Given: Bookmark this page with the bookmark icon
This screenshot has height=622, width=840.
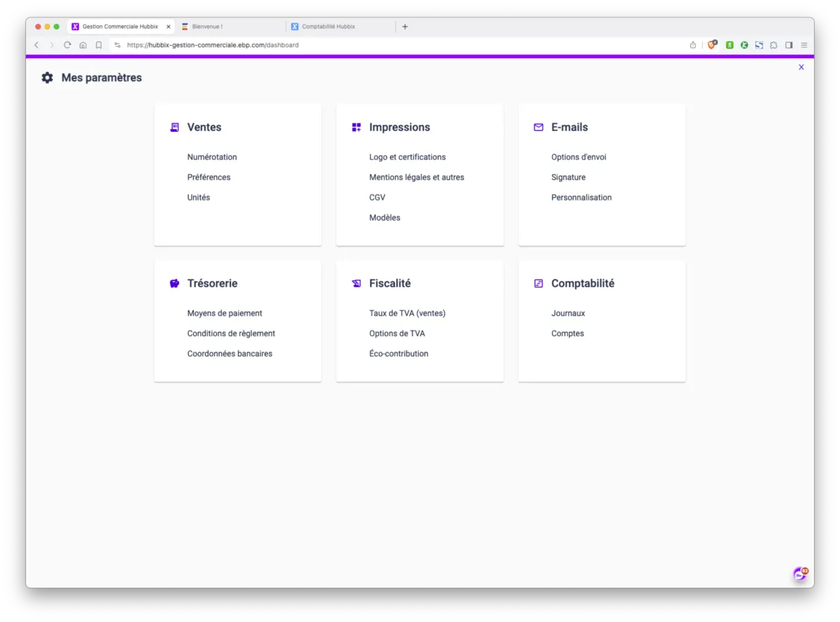Looking at the screenshot, I should [x=99, y=45].
